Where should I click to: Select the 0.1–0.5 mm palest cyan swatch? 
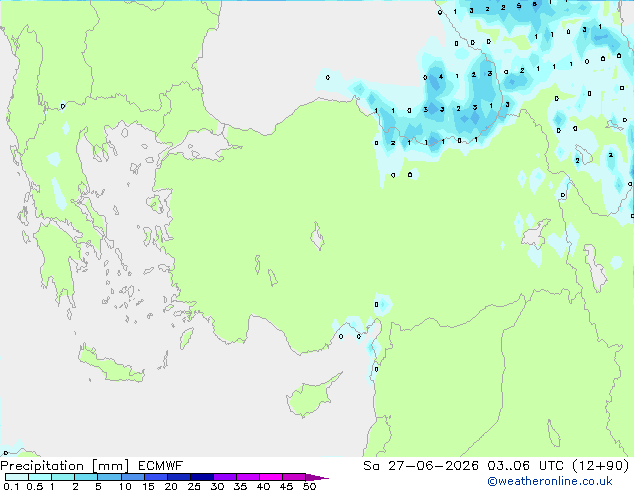pyautogui.click(x=17, y=477)
